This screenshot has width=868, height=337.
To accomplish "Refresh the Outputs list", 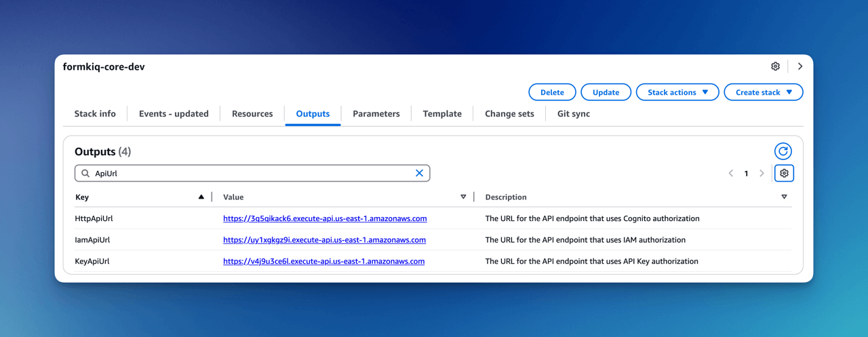I will click(783, 151).
